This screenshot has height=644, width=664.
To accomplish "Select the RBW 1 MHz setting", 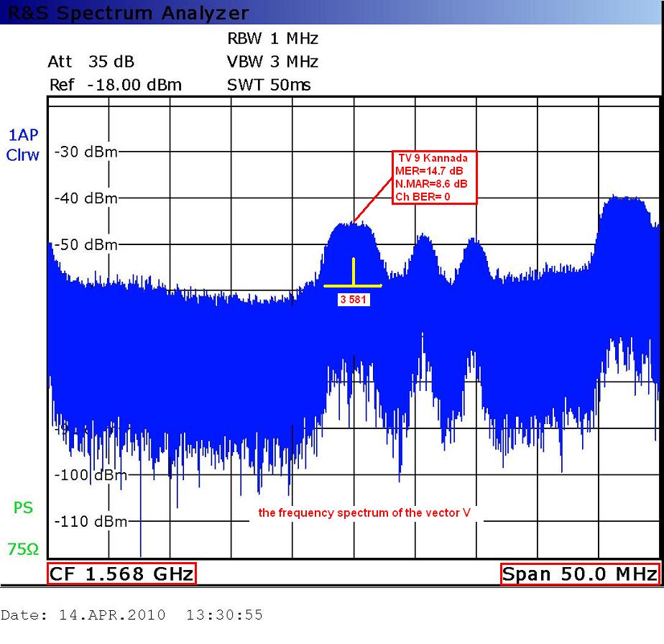I will [x=272, y=38].
